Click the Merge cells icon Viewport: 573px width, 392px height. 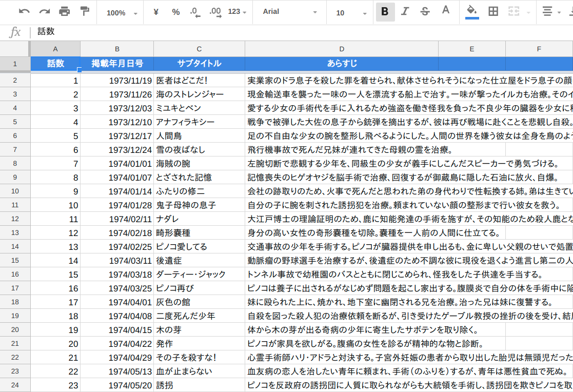click(514, 12)
